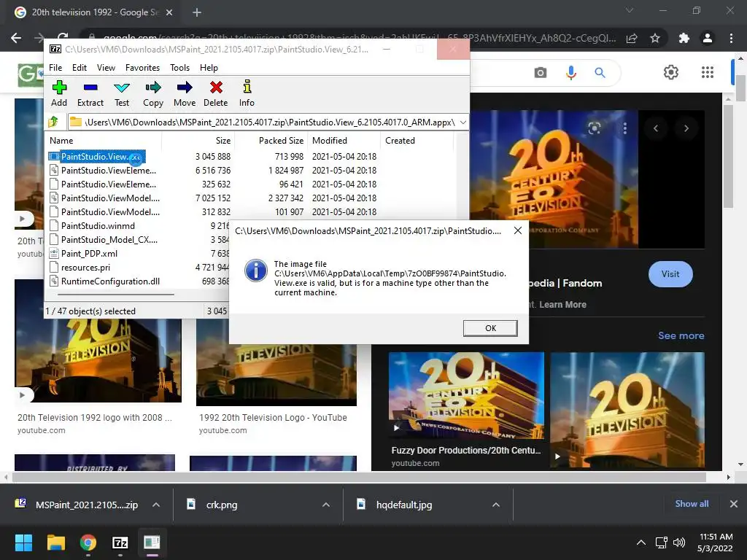Expand options for hqdefault.jpg download

[x=496, y=505]
